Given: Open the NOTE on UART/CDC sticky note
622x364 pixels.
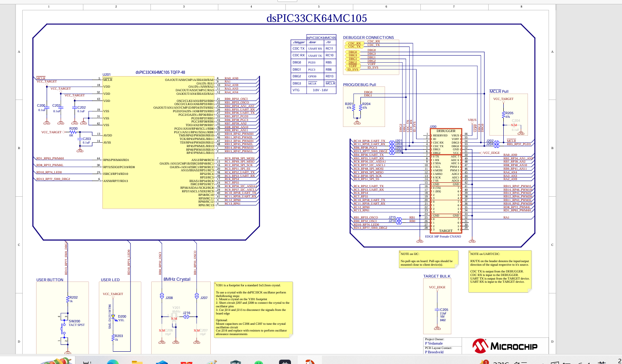Looking at the screenshot, I should 500,272.
